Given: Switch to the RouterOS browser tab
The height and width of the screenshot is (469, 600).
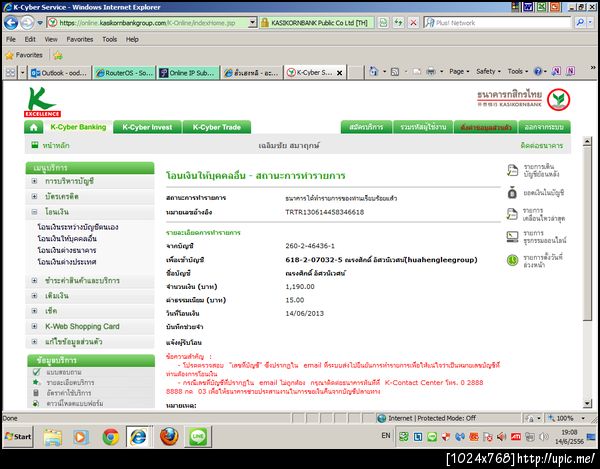Looking at the screenshot, I should (125, 73).
